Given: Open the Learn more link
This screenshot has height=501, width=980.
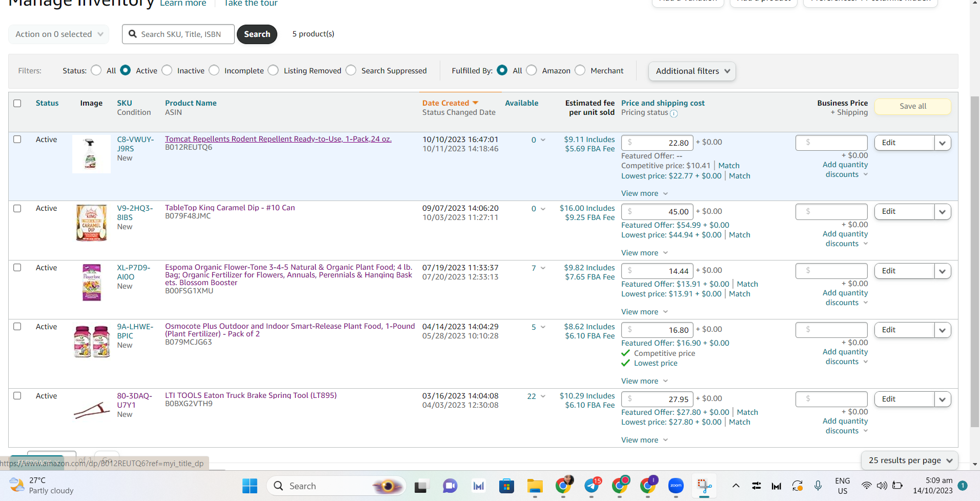Looking at the screenshot, I should pos(183,4).
